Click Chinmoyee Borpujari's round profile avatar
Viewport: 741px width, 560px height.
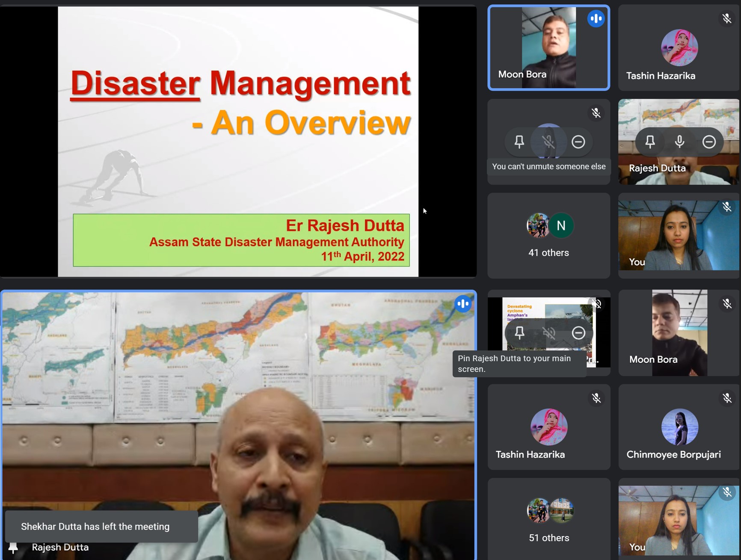[x=679, y=427]
